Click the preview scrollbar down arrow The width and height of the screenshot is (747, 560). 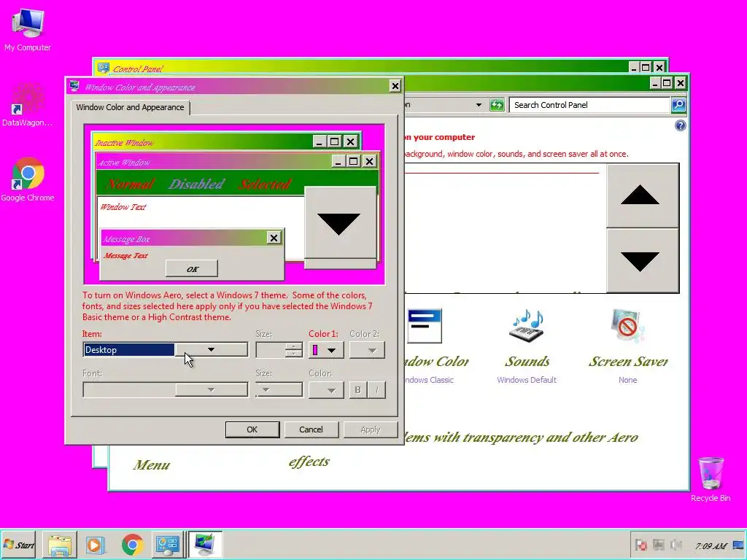338,223
